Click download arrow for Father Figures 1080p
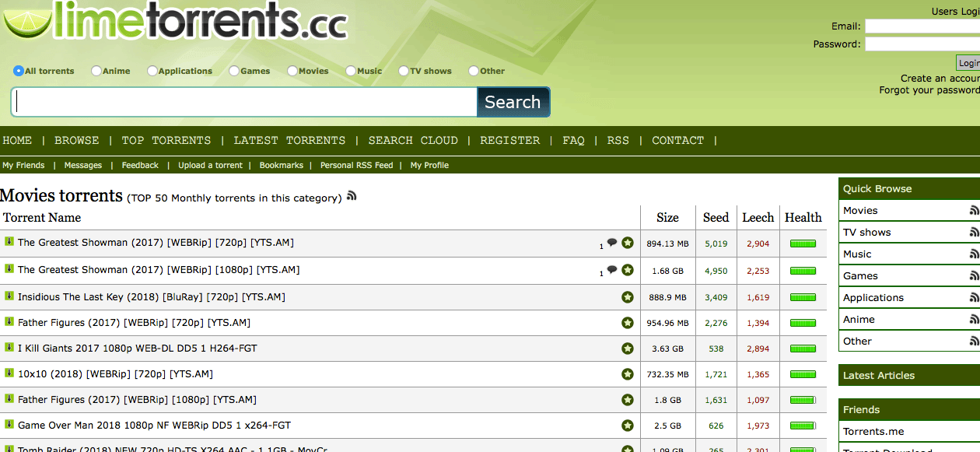980x452 pixels. 9,398
